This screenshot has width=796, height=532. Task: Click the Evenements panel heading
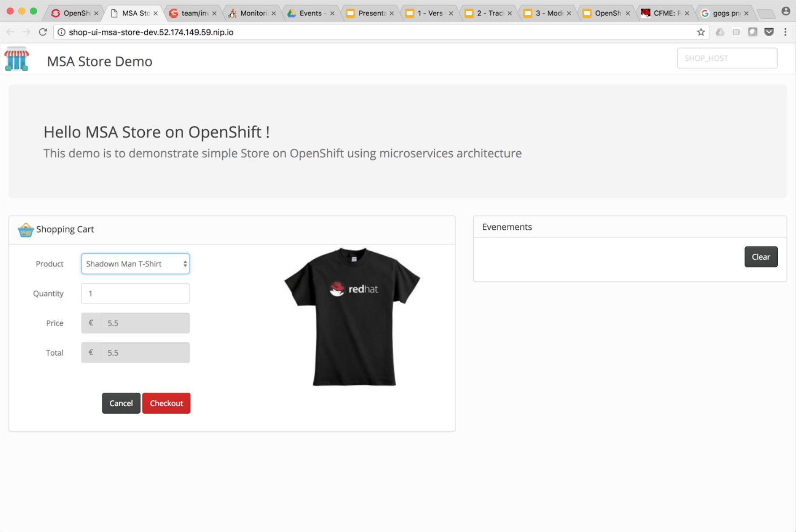click(x=507, y=227)
